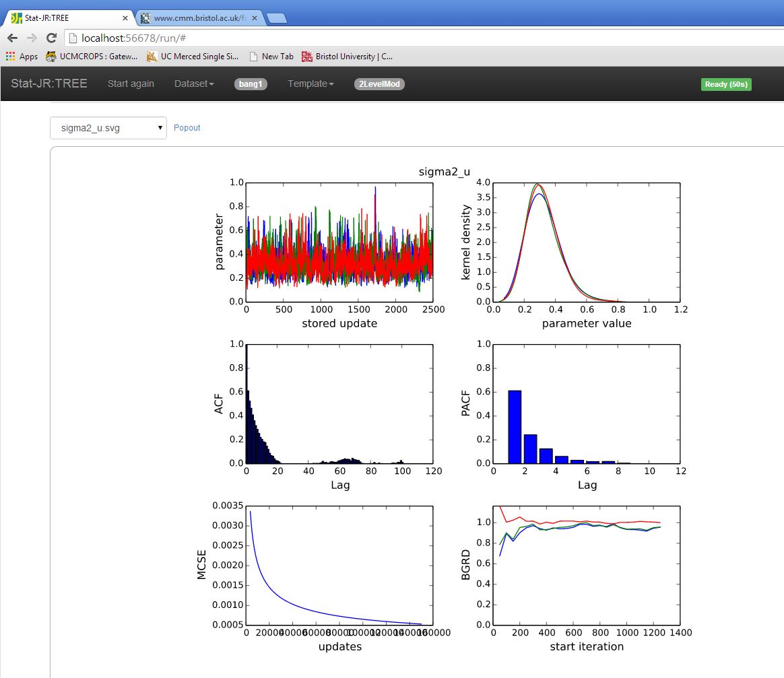This screenshot has height=678, width=784.
Task: Open the Apps bookmarks grid icon
Action: (10, 57)
